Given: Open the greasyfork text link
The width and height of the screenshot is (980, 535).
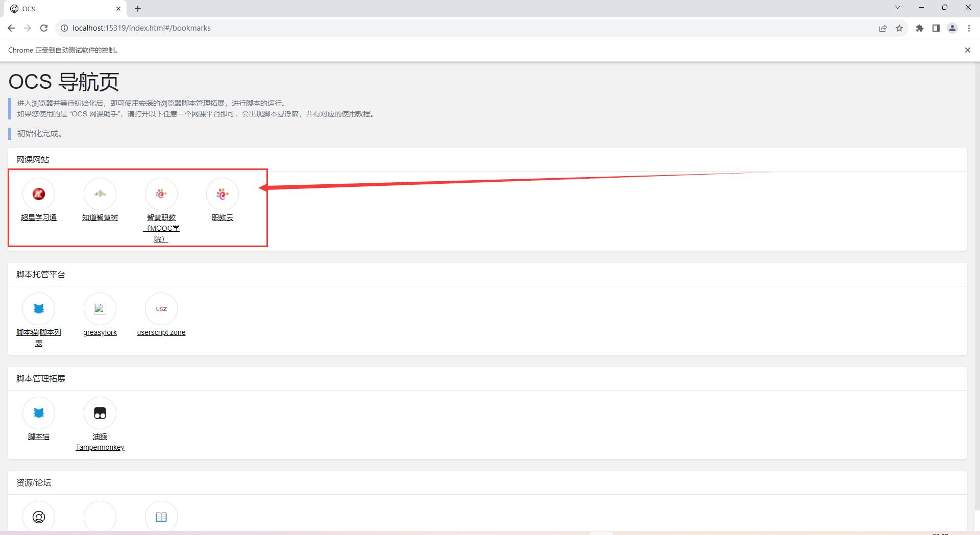Looking at the screenshot, I should 100,332.
